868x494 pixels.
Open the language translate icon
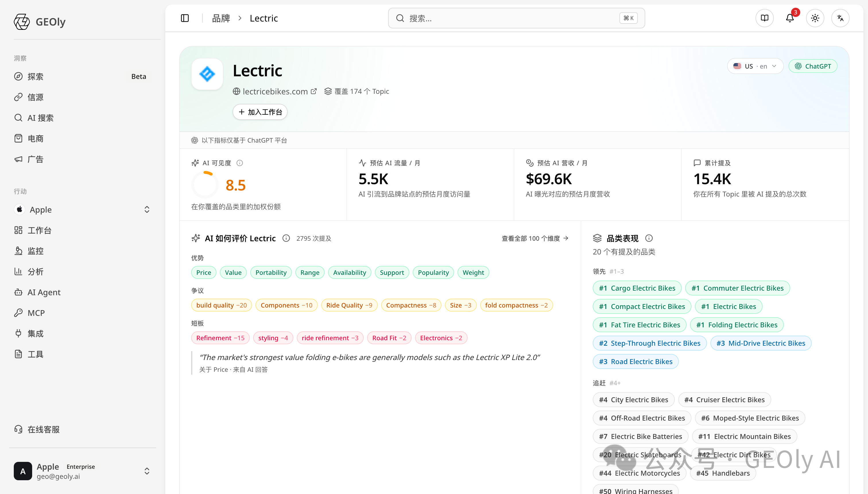840,18
